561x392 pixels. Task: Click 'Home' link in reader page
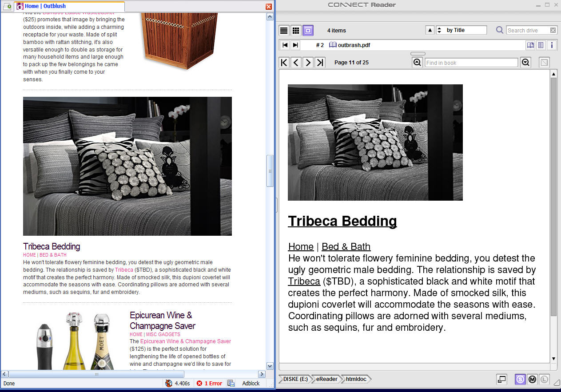click(301, 246)
